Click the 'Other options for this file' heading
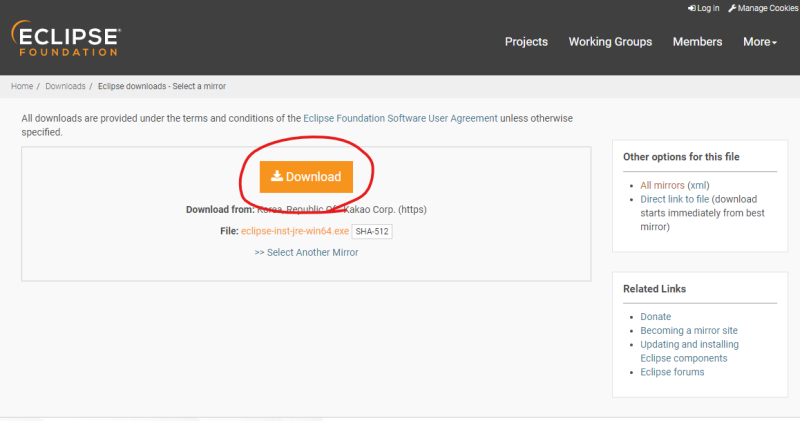Screen dimensions: 800x421 click(x=681, y=157)
